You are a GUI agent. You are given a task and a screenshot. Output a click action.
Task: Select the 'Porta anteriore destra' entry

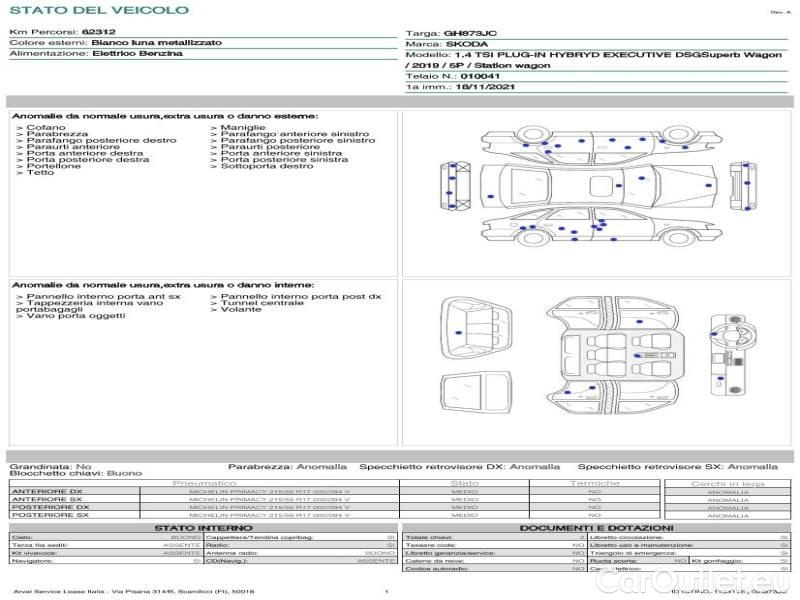80,153
